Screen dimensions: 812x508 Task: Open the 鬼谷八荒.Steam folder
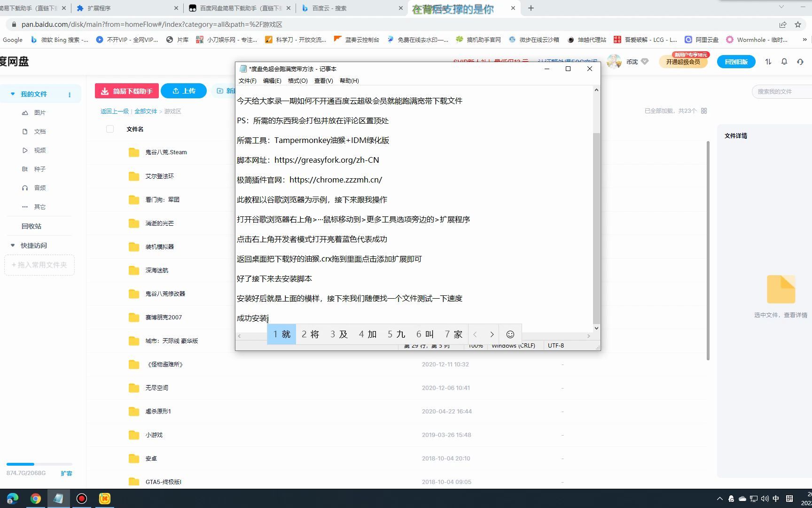click(x=166, y=152)
